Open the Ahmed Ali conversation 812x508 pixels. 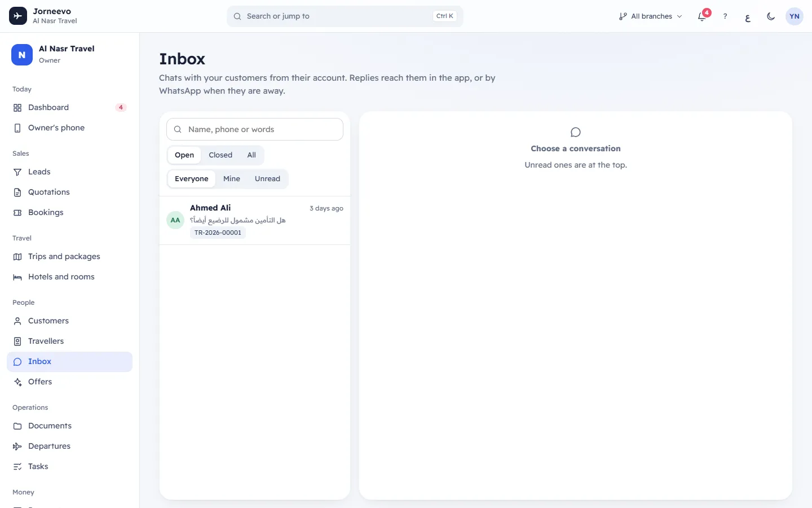pyautogui.click(x=255, y=220)
